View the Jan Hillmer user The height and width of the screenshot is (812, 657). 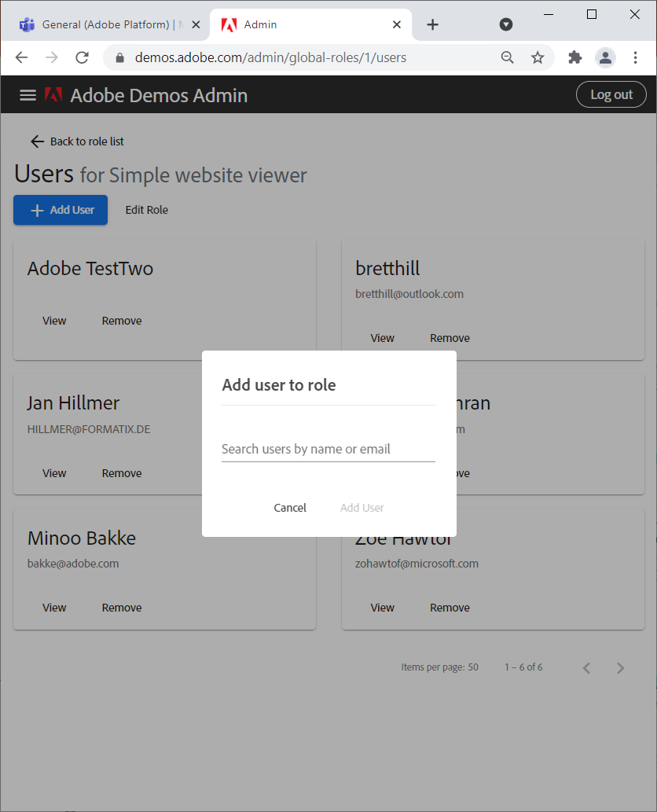54,472
